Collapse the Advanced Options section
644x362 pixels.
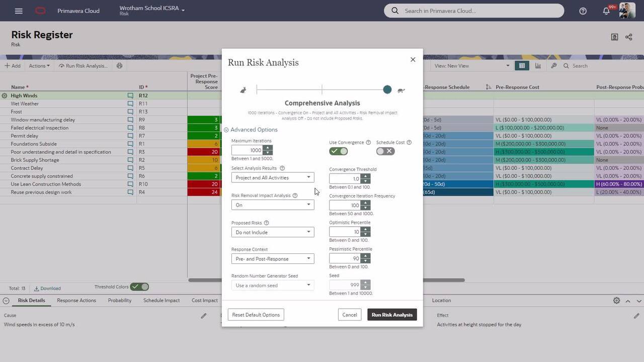[x=226, y=130]
